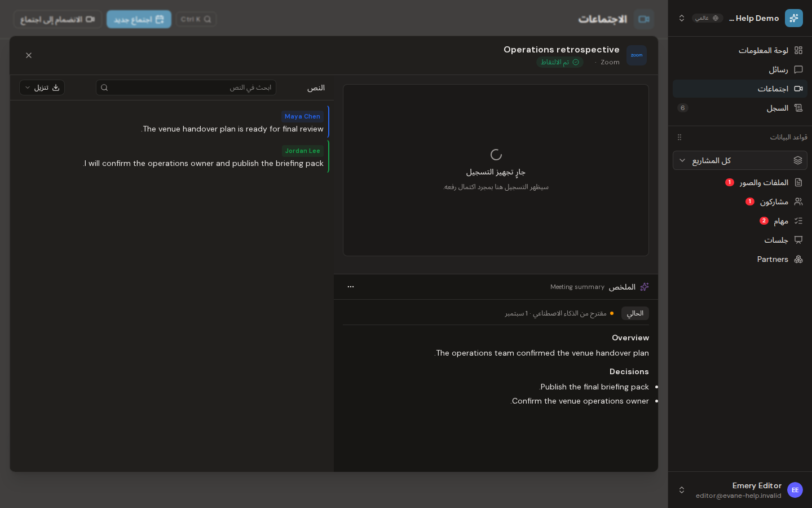Open the Ctrl K search box
The image size is (812, 508).
pos(196,19)
